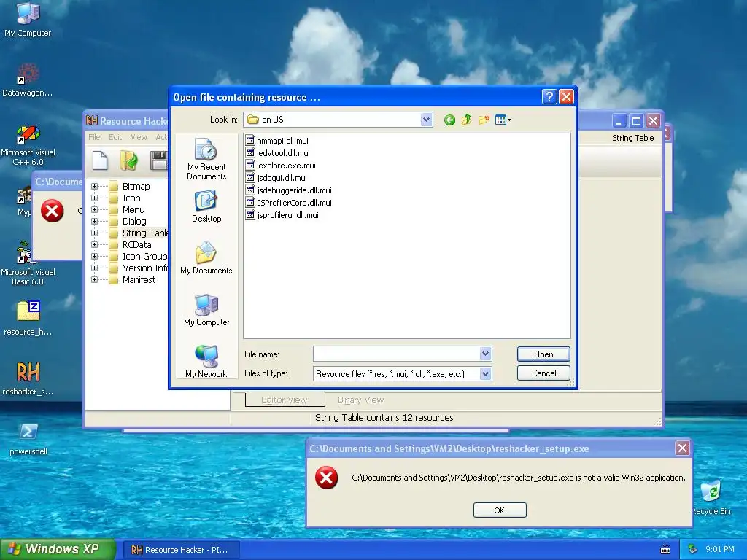Click OK on the Win32 application error
Viewport: 747px width, 560px height.
click(500, 510)
